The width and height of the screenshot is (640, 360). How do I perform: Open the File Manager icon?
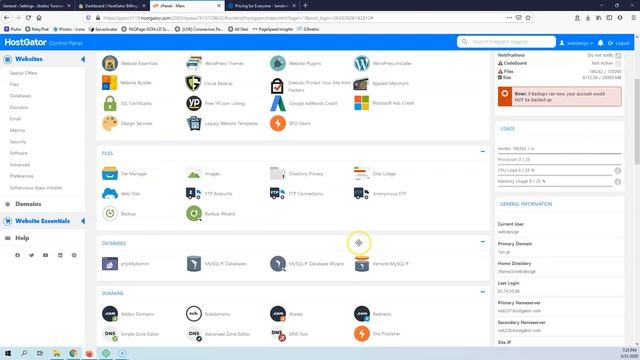click(110, 173)
